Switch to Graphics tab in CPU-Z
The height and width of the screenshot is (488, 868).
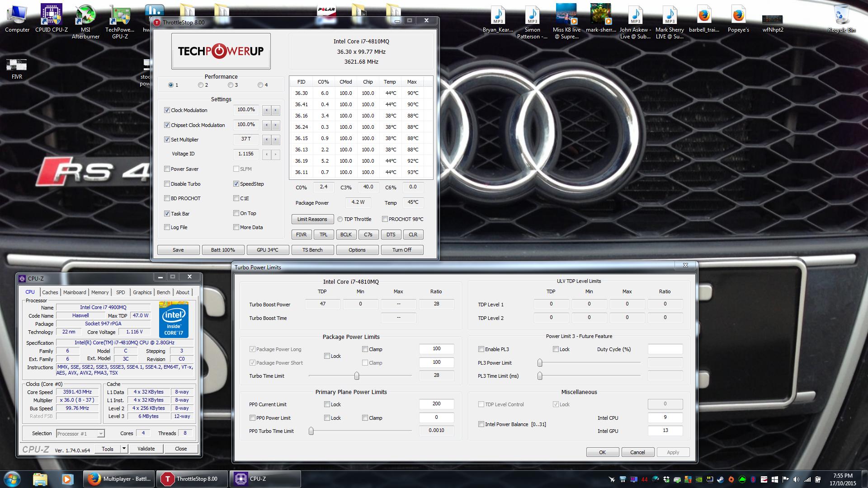coord(142,292)
